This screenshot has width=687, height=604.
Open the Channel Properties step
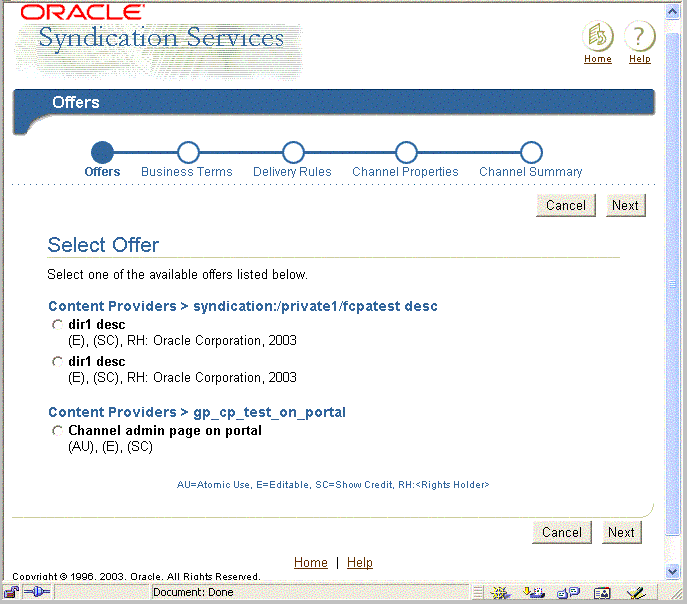tap(406, 152)
